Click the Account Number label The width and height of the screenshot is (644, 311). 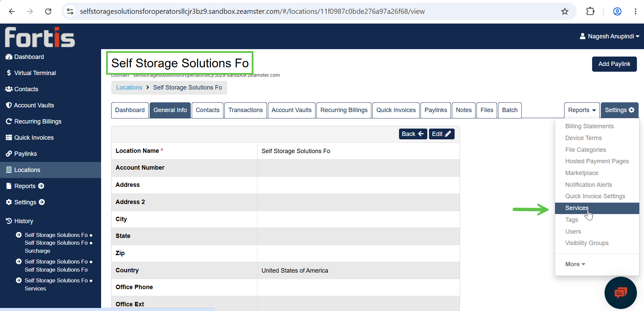click(x=140, y=168)
